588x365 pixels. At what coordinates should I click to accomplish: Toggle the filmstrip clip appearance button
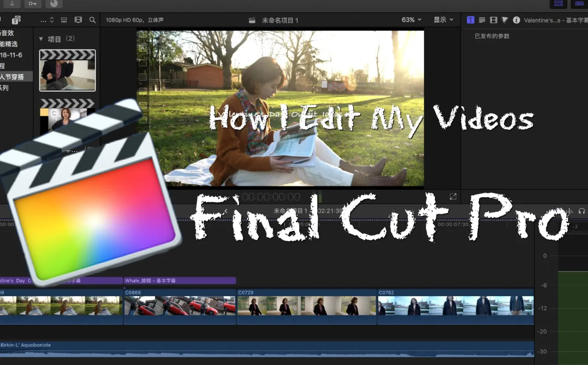point(78,20)
